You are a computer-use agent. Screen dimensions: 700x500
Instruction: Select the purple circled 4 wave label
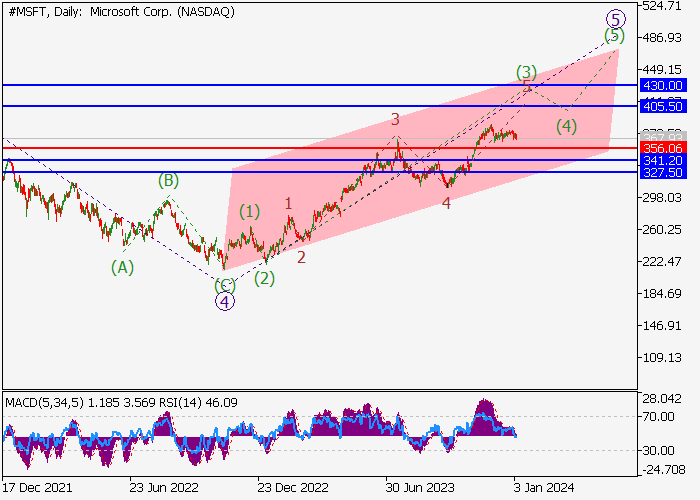225,302
